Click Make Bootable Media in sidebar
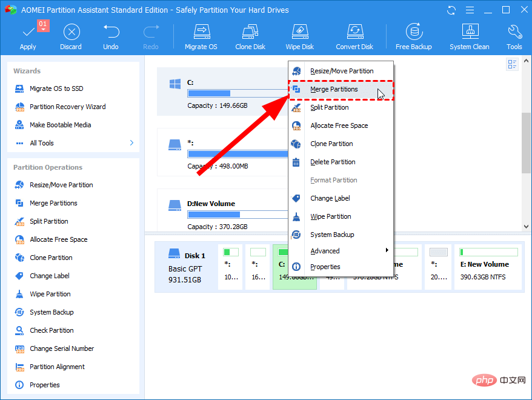The width and height of the screenshot is (532, 400). point(60,125)
